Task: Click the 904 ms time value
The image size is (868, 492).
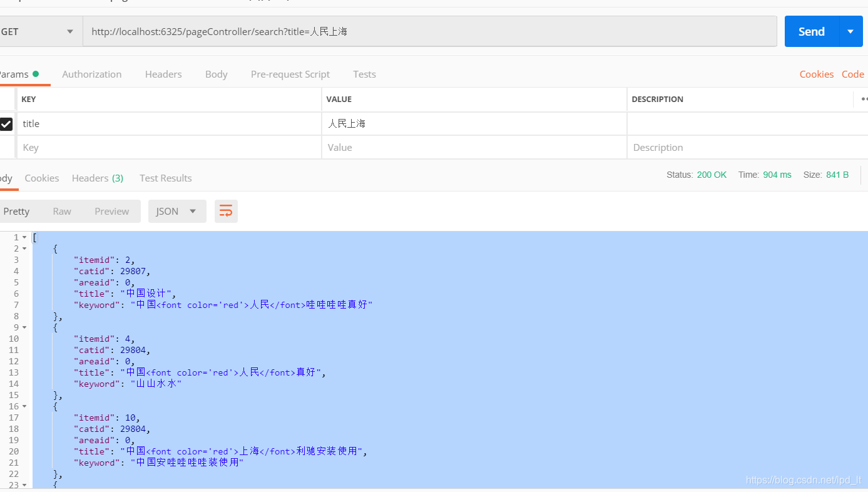Action: (777, 175)
